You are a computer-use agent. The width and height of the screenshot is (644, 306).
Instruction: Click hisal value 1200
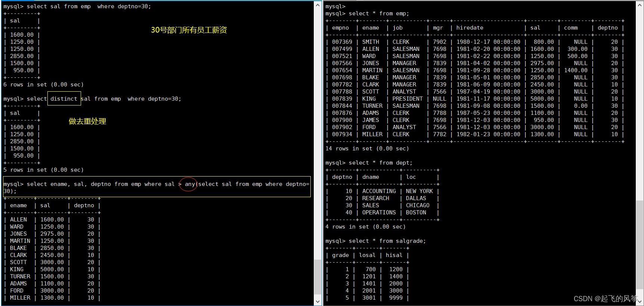396,269
